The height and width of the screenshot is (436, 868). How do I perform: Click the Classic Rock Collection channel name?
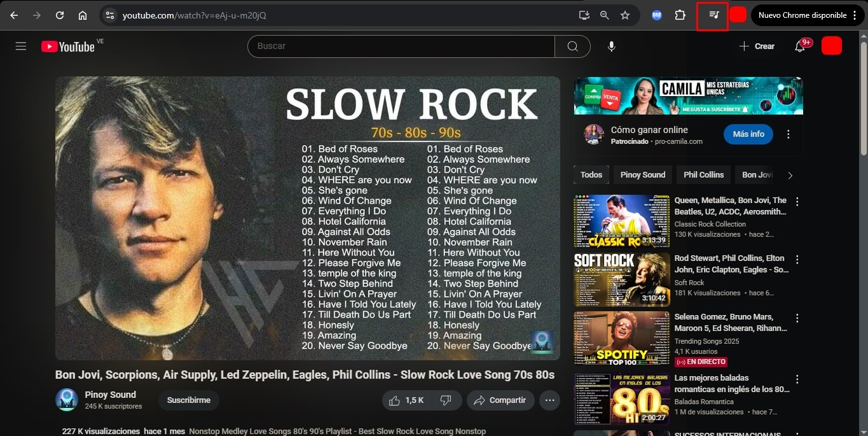pos(710,224)
